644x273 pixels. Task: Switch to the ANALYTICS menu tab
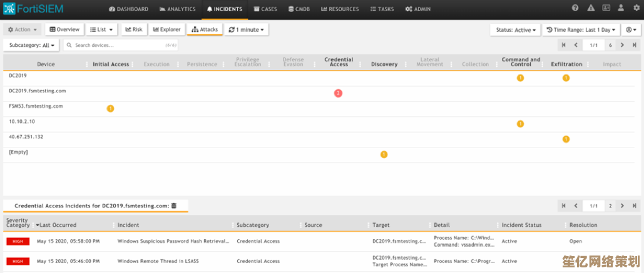[178, 9]
